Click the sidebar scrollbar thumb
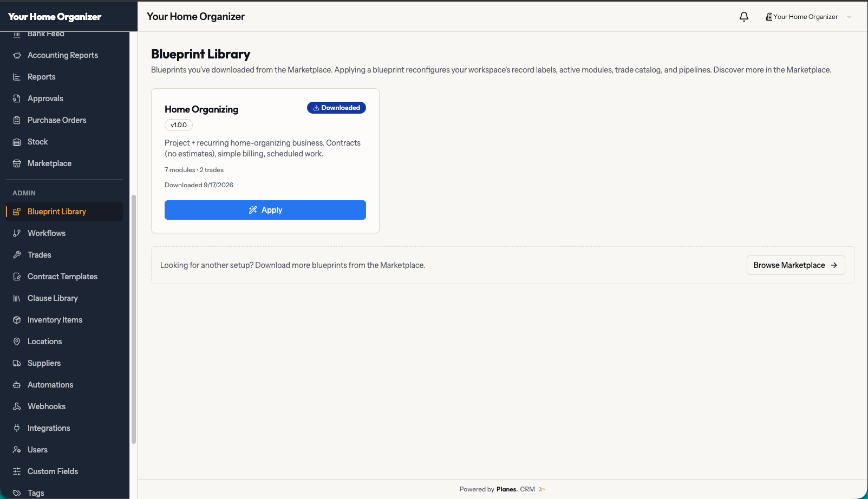 133,319
